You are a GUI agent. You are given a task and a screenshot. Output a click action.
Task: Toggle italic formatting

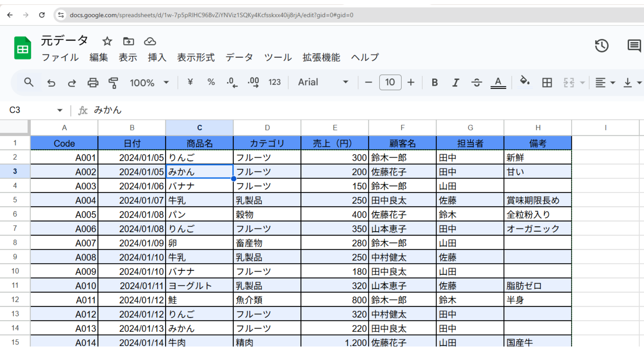[x=456, y=83]
